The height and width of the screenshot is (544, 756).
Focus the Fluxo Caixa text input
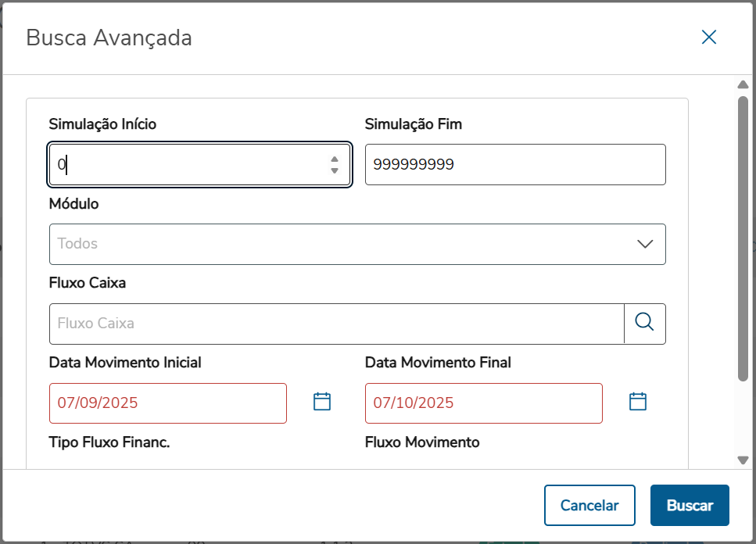pos(336,323)
